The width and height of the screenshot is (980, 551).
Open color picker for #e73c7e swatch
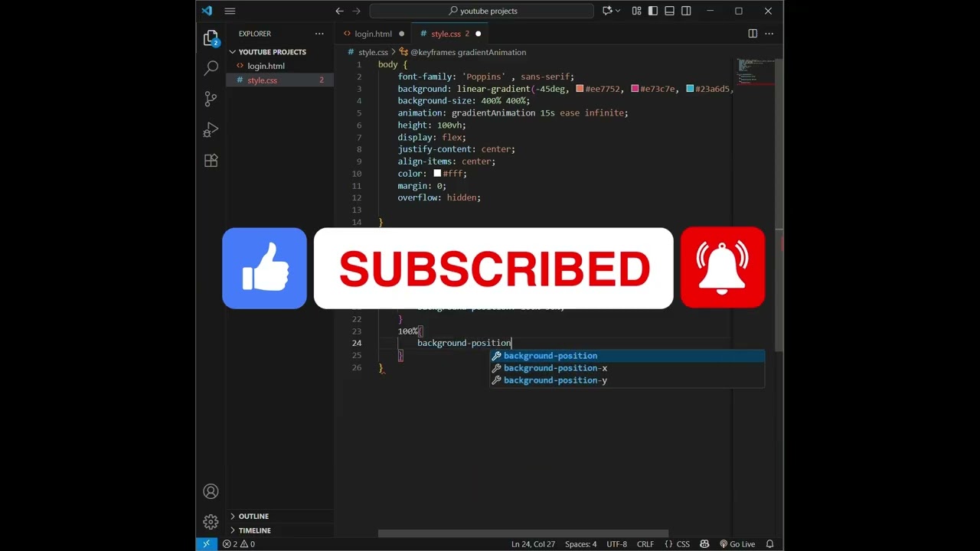tap(635, 89)
